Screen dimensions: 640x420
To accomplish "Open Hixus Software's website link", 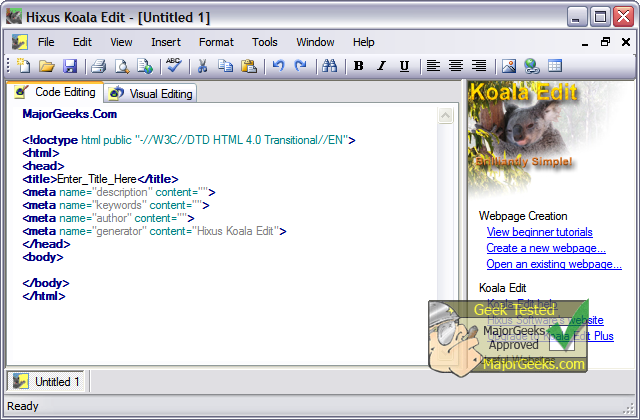I will point(545,320).
